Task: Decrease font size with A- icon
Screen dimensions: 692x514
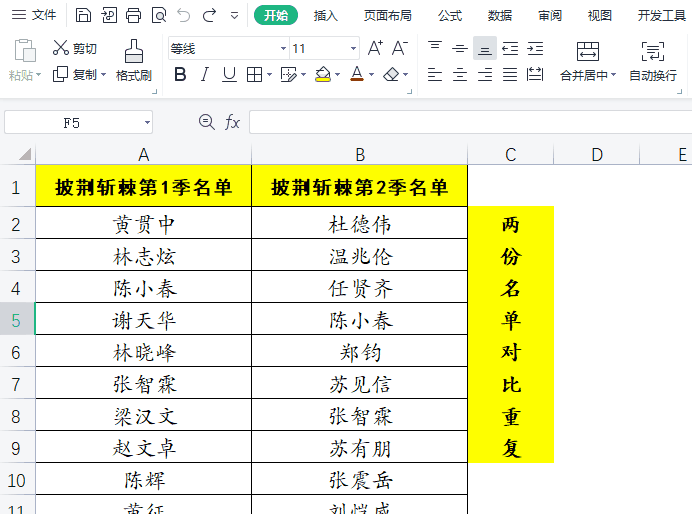Action: click(x=400, y=48)
